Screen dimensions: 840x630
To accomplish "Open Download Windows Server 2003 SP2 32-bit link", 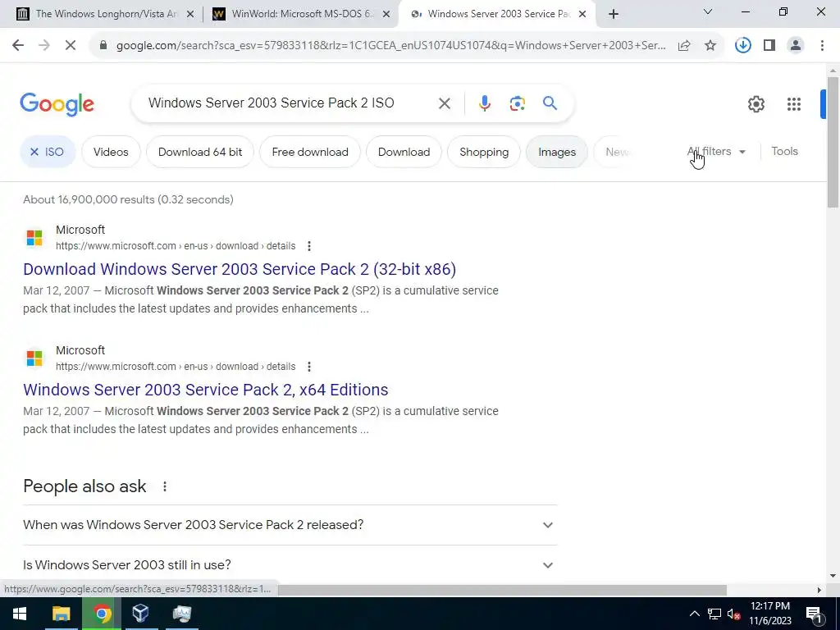I will pos(240,269).
